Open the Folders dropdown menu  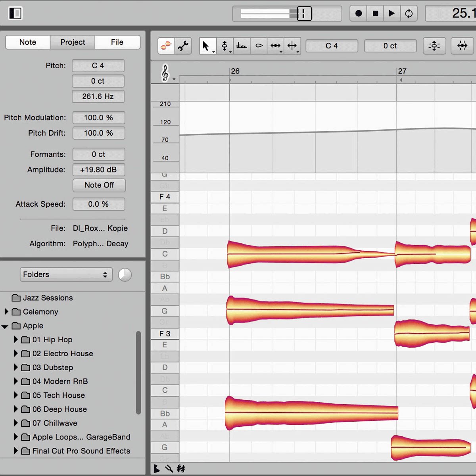[x=66, y=274]
